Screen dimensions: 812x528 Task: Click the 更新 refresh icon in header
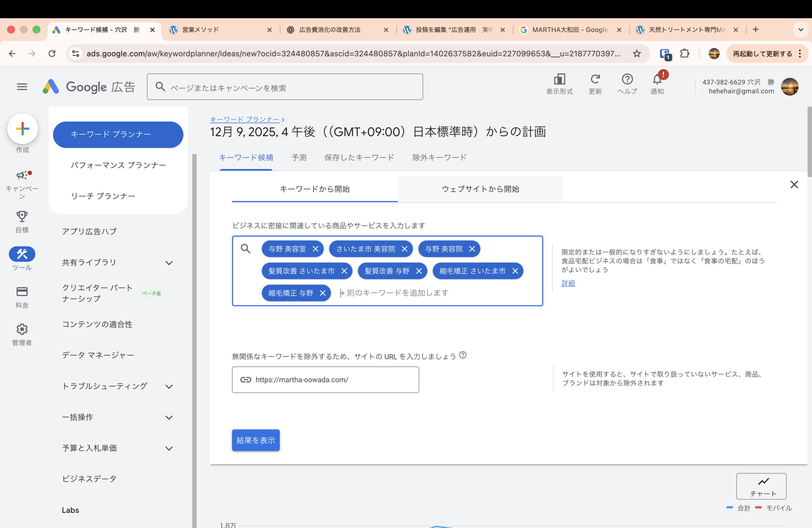(x=595, y=80)
